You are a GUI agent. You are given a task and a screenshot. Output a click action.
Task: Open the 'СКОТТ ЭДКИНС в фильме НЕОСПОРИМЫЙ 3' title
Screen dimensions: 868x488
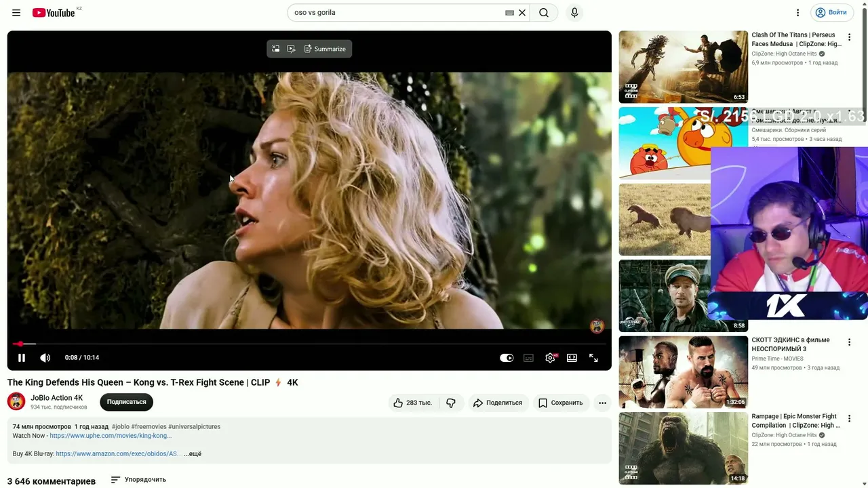click(791, 344)
